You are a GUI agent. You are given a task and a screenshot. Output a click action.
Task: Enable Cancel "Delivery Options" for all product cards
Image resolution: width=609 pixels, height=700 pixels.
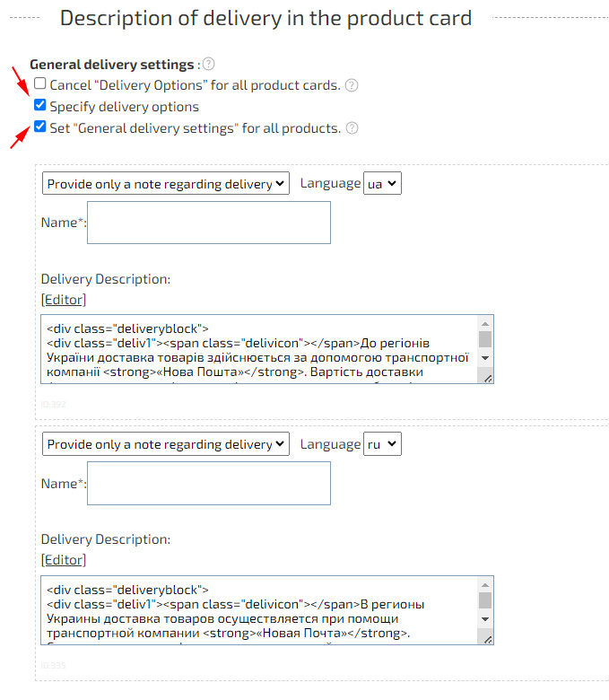(39, 84)
